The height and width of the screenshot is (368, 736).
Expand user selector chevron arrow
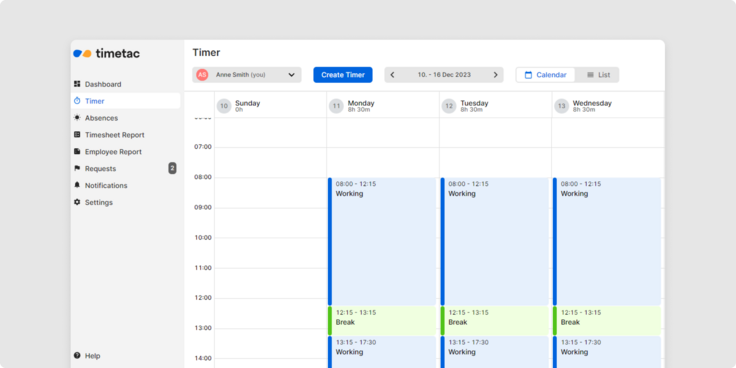click(291, 75)
